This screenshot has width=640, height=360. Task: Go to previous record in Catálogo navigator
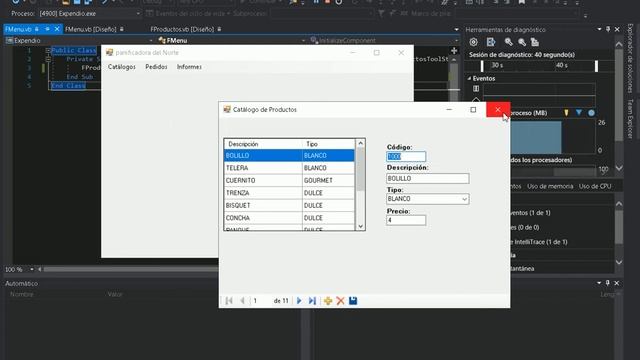242,301
